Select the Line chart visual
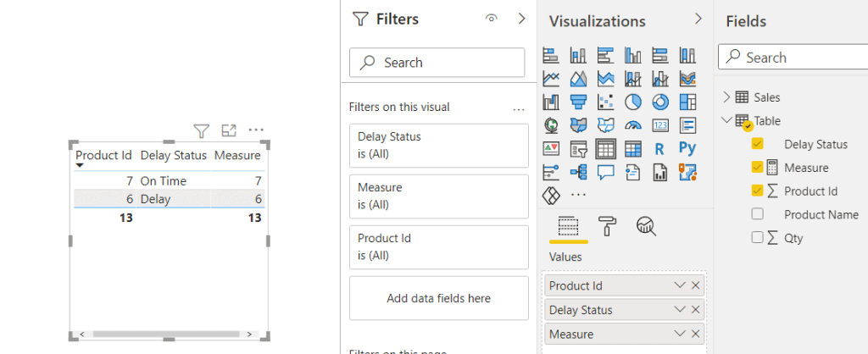Image resolution: width=868 pixels, height=354 pixels. (551, 79)
